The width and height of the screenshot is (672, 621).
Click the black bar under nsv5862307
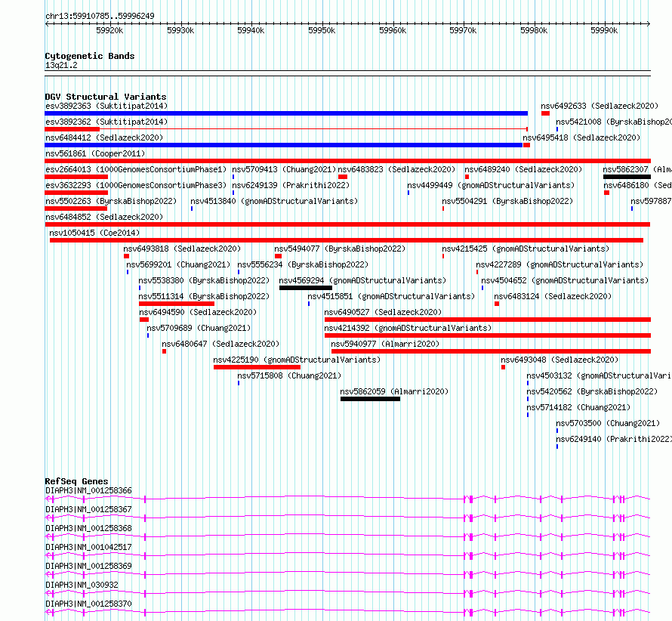tap(627, 177)
